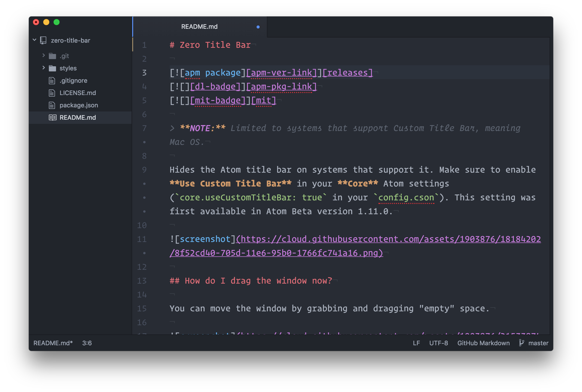This screenshot has height=392, width=582.
Task: Click the zero-title-bar repository icon
Action: click(43, 40)
